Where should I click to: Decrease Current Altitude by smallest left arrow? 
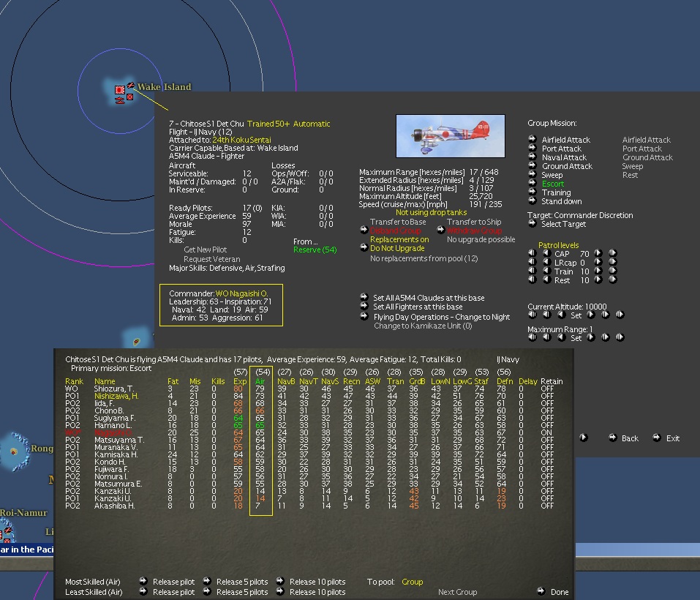tap(561, 315)
